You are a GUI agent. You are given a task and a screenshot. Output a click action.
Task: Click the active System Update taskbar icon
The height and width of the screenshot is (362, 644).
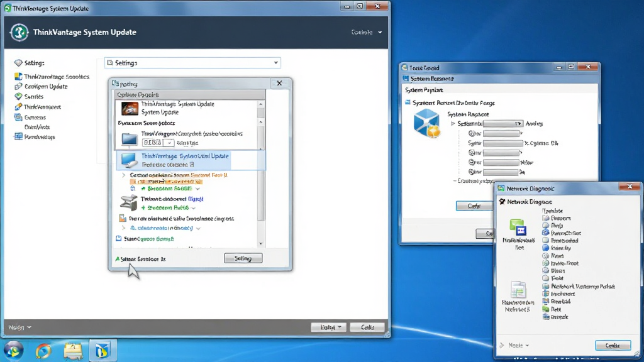[103, 351]
